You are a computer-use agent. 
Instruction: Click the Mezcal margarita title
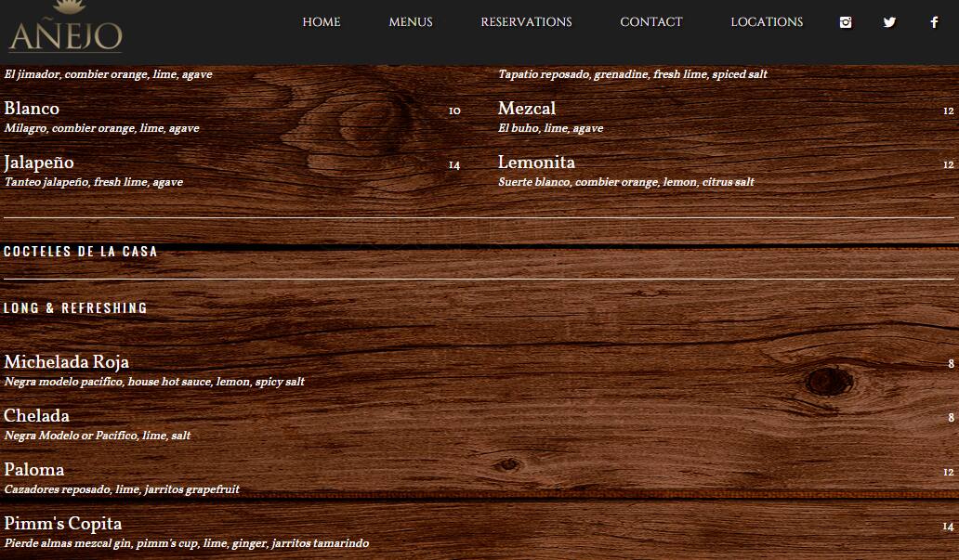(527, 109)
